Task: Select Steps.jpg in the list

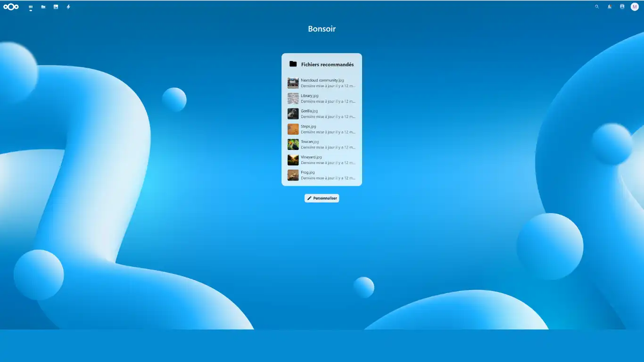Action: (x=308, y=127)
